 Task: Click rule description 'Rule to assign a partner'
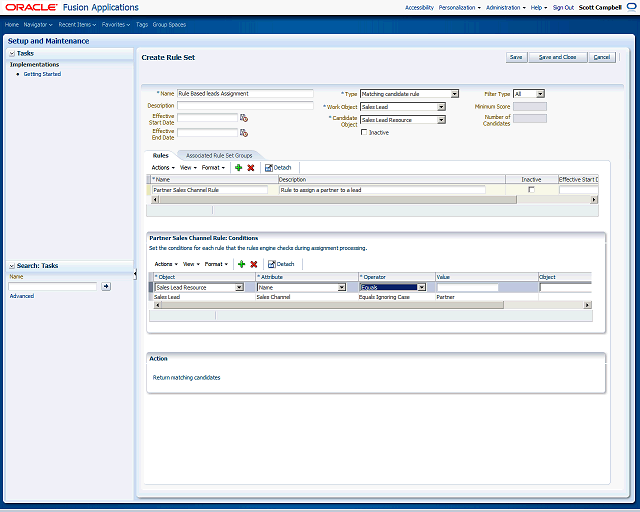[383, 190]
